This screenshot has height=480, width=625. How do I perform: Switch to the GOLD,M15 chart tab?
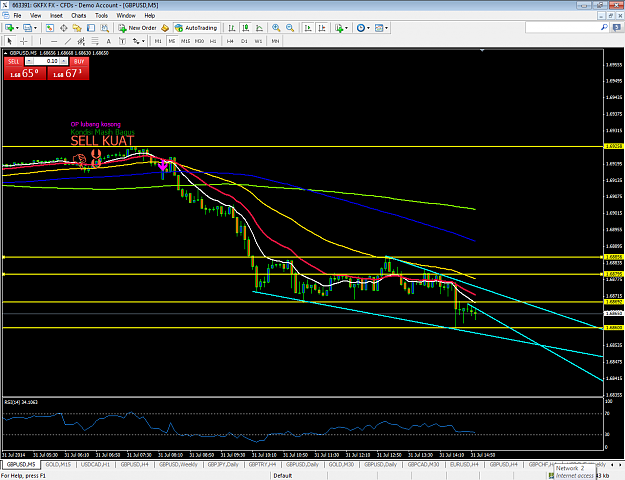click(x=58, y=464)
